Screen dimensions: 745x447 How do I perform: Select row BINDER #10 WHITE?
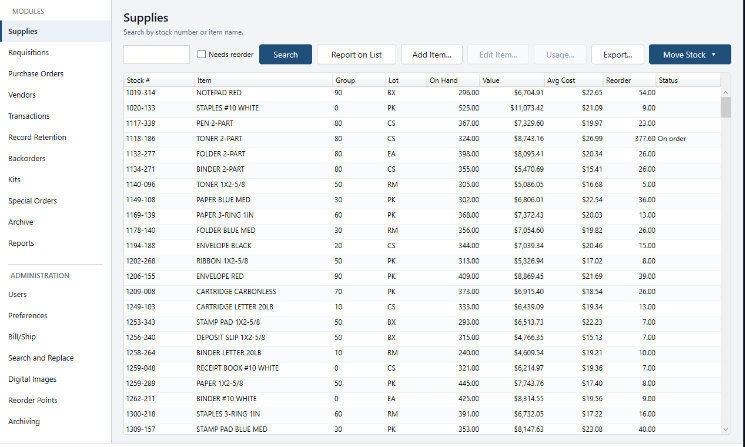pos(422,399)
